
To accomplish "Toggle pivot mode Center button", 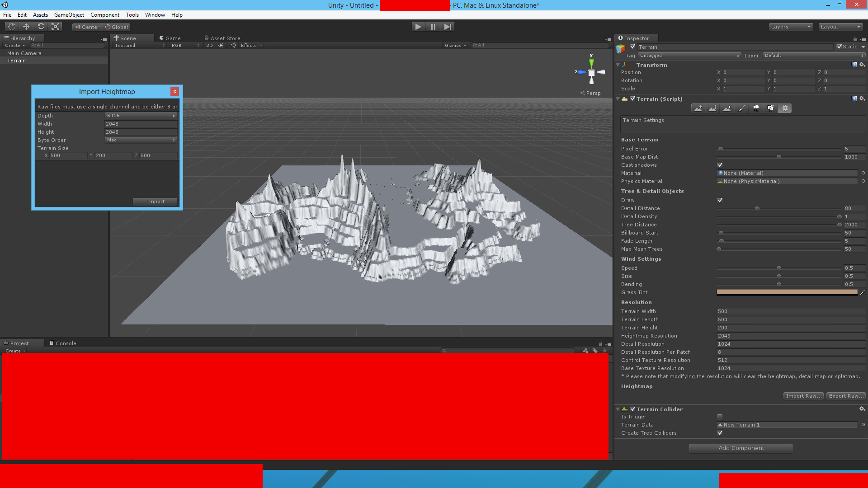I will pyautogui.click(x=87, y=27).
